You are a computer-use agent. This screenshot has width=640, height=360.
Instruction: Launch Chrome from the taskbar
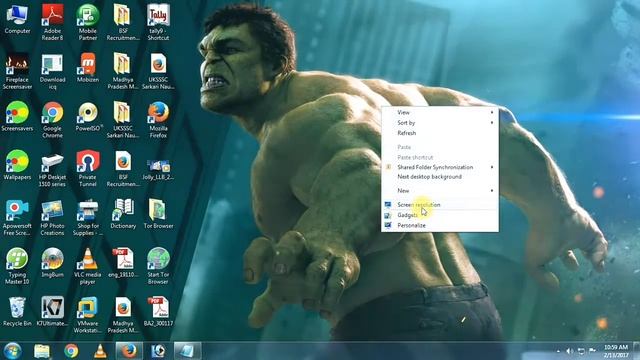point(71,351)
